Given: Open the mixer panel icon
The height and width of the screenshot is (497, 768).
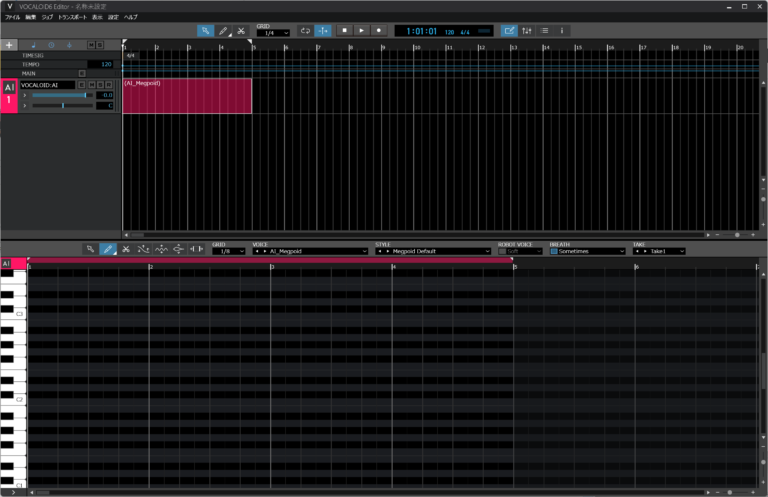Looking at the screenshot, I should 527,31.
